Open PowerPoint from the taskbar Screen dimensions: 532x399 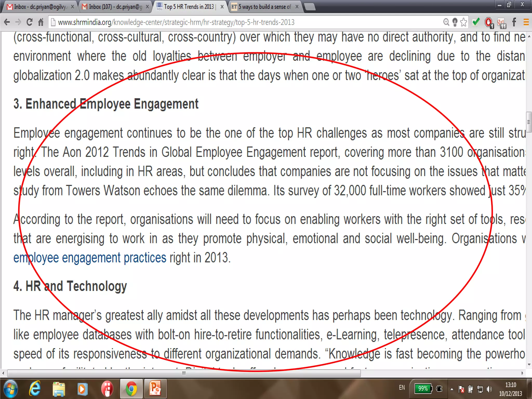[x=155, y=389]
